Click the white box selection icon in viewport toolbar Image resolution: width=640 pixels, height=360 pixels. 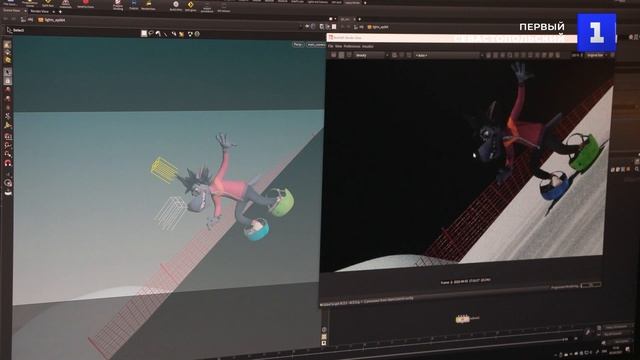tap(144, 33)
